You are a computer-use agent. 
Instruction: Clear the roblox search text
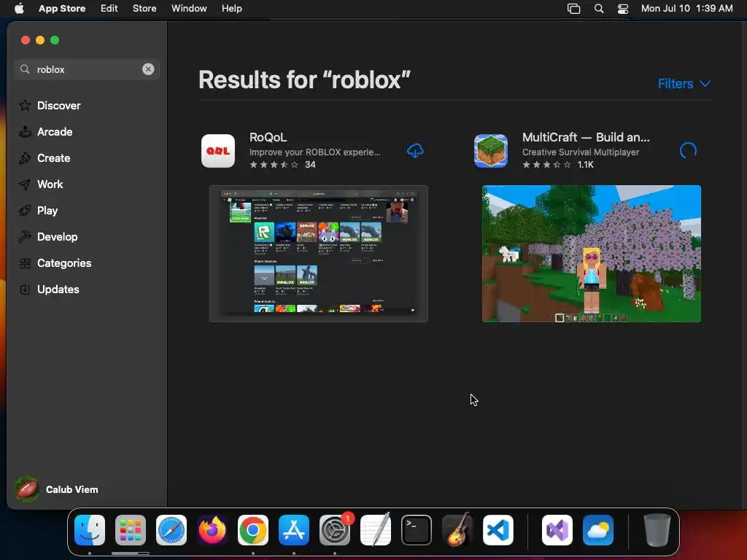point(148,69)
